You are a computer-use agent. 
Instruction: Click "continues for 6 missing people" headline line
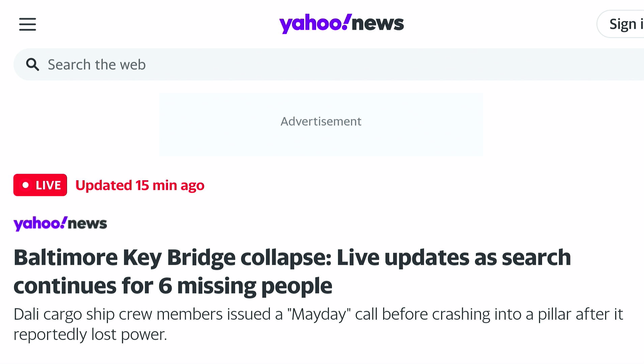[x=173, y=286]
